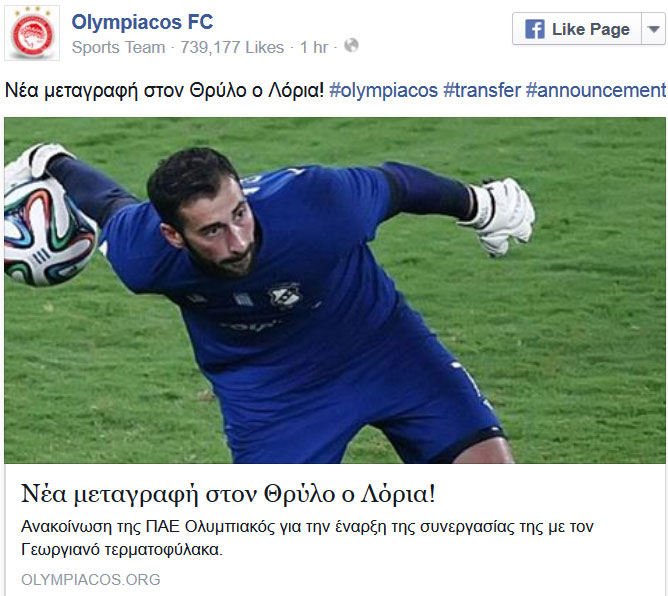Click the goalkeeper's white glove in photo
The height and width of the screenshot is (596, 668).
tap(502, 216)
